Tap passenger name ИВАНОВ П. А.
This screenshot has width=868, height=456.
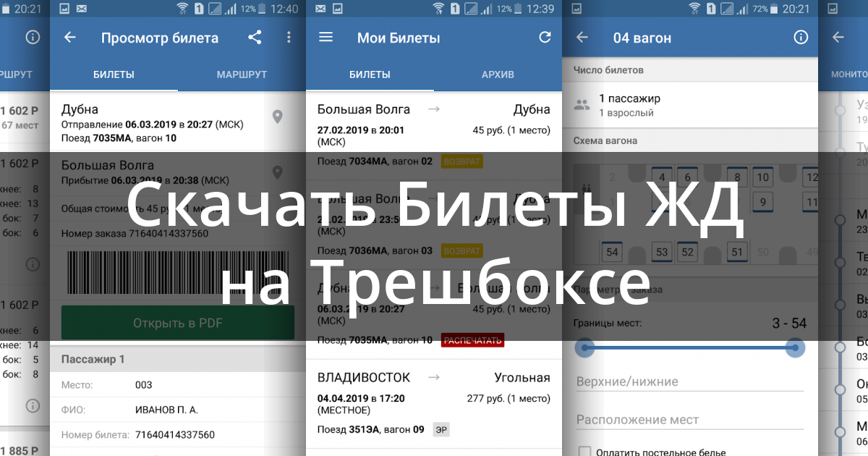tap(166, 410)
